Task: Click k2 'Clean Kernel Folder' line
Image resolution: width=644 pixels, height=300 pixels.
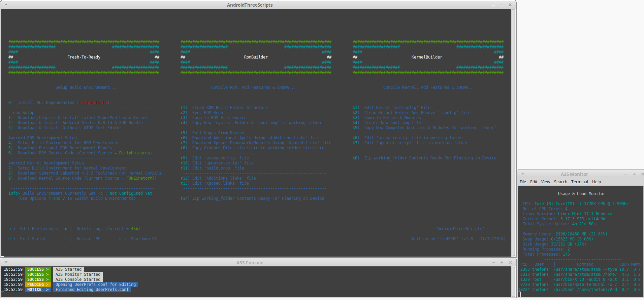Action: (x=412, y=113)
